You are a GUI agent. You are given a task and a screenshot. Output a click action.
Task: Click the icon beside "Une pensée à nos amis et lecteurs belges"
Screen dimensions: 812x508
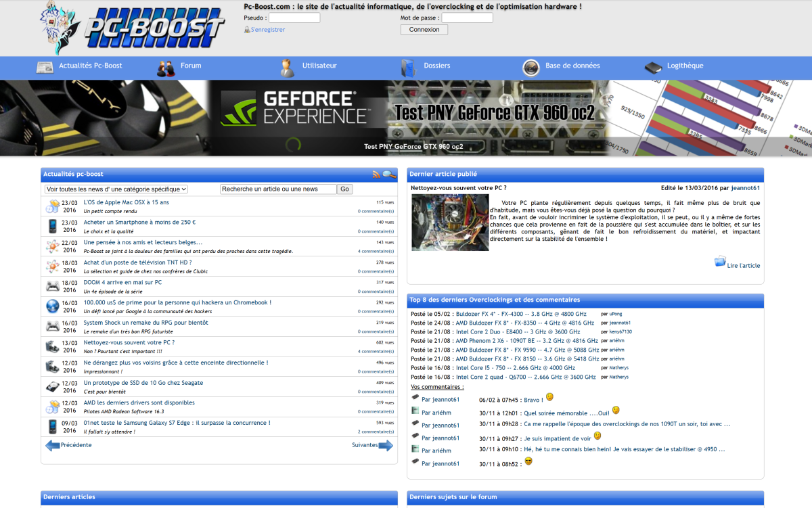click(53, 246)
